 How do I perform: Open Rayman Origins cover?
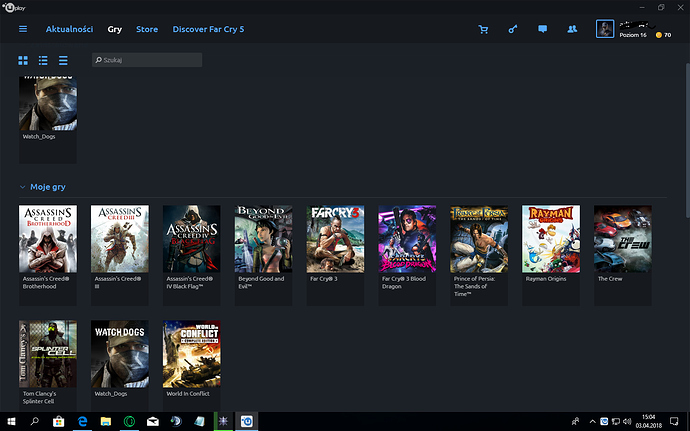(x=551, y=239)
